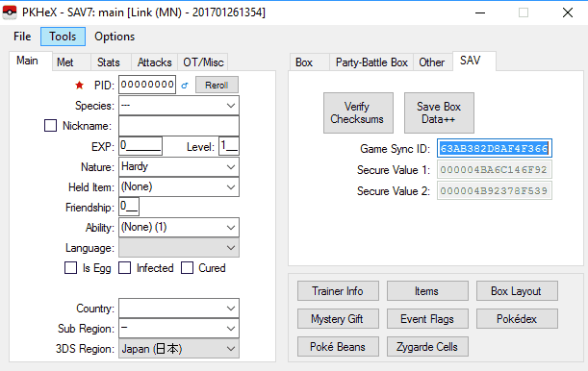Click the Game Sync ID field

point(495,149)
